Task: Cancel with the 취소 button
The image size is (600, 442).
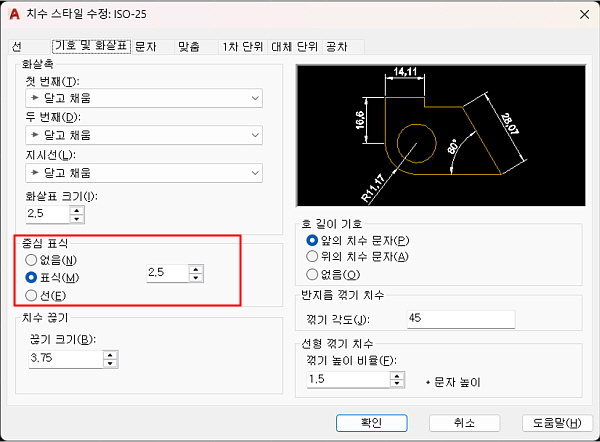Action: [465, 423]
